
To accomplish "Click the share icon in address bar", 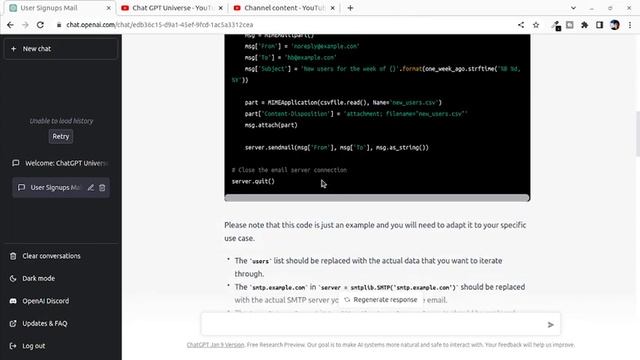I will (521, 25).
